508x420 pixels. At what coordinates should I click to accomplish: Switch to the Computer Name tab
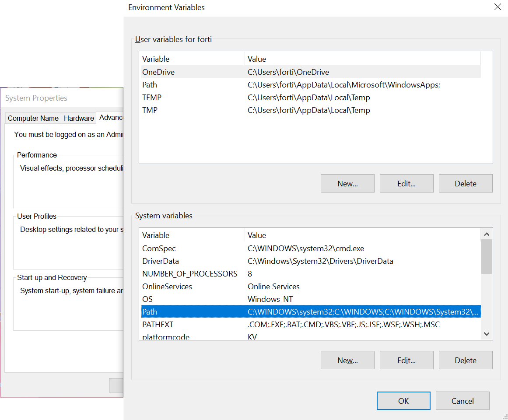(x=33, y=118)
